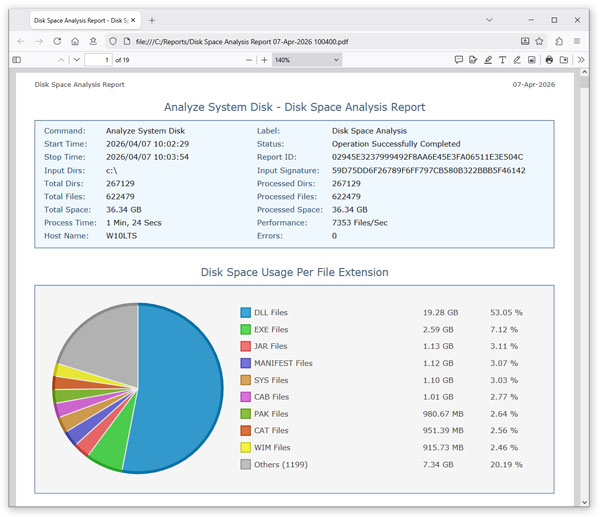Image resolution: width=600 pixels, height=517 pixels.
Task: Select the draw pen tool
Action: pyautogui.click(x=517, y=60)
